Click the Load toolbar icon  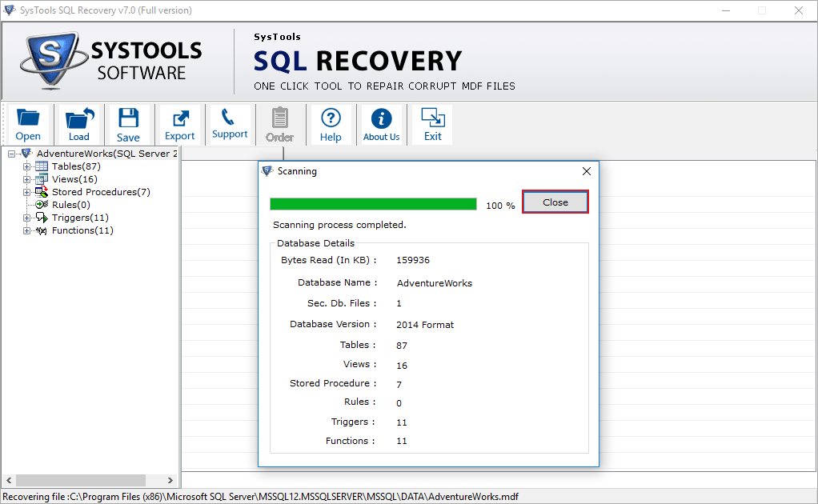click(78, 124)
